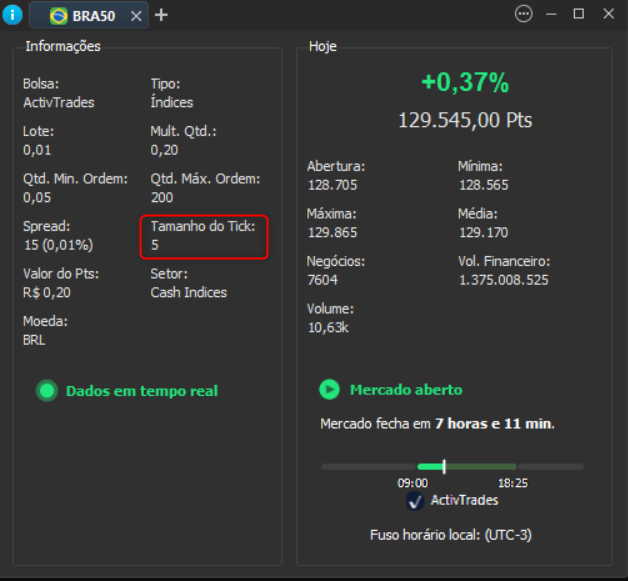The height and width of the screenshot is (581, 628).
Task: Click the current time marker on timeline
Action: (x=444, y=466)
